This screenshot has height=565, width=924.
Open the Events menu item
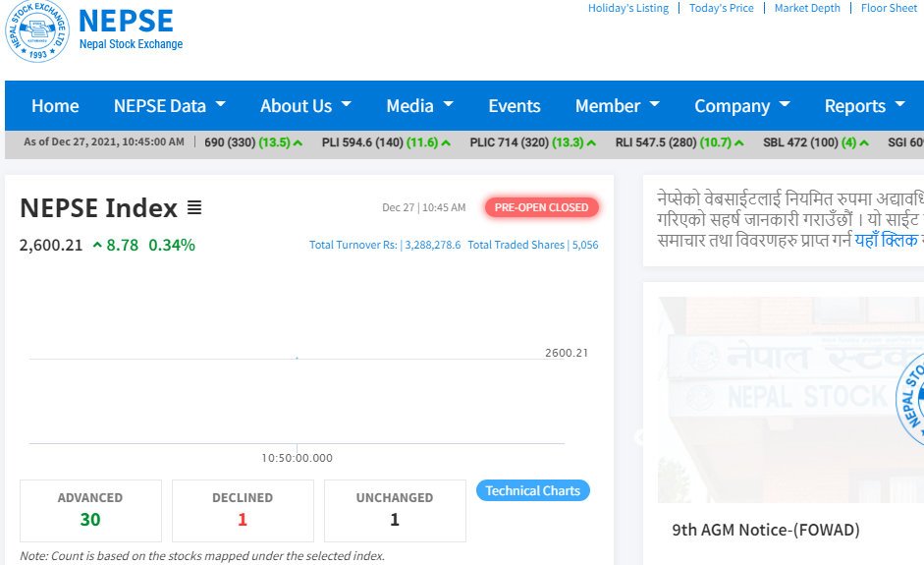coord(515,106)
